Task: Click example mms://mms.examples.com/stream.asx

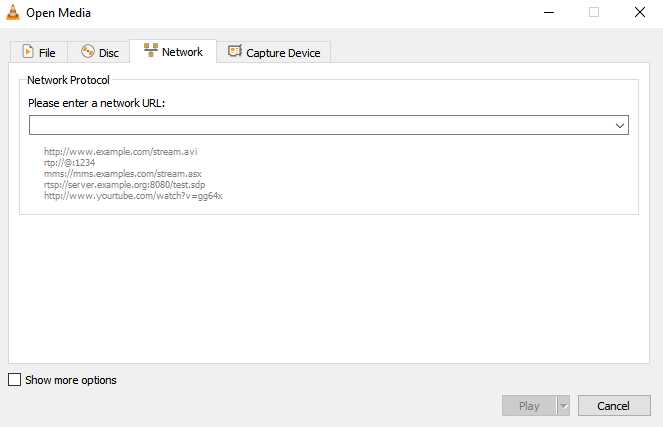Action: coord(123,174)
